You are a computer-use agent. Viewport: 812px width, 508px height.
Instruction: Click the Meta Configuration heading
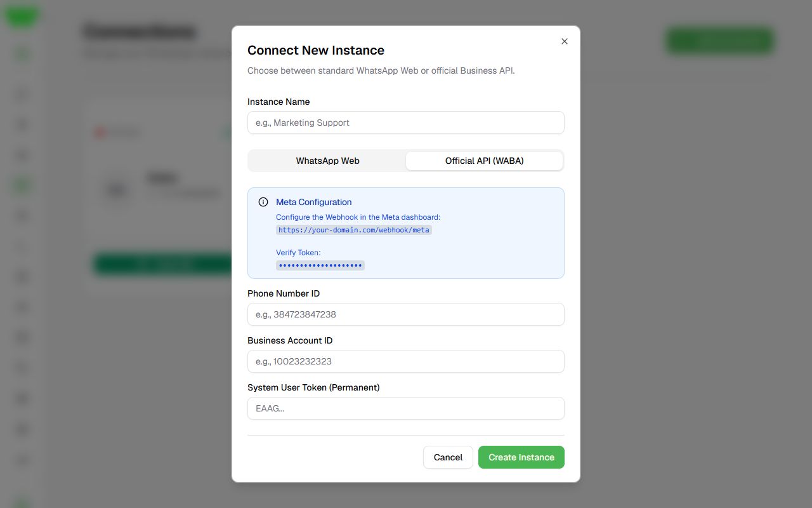pyautogui.click(x=314, y=202)
